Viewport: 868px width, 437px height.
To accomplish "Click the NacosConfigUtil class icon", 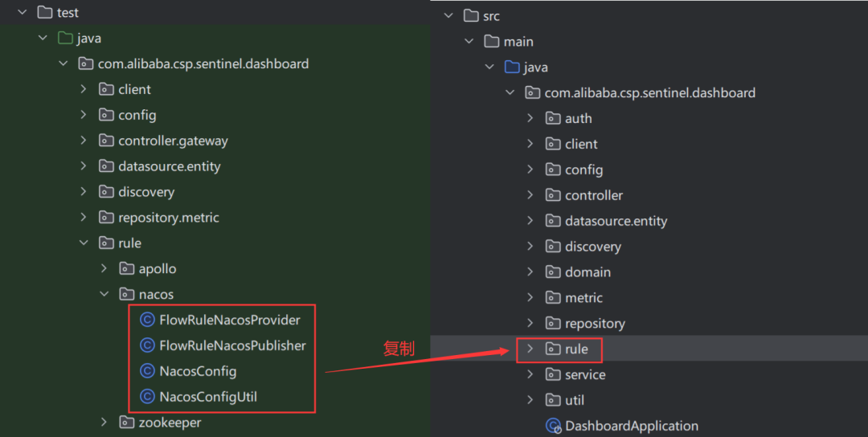I will pos(147,397).
